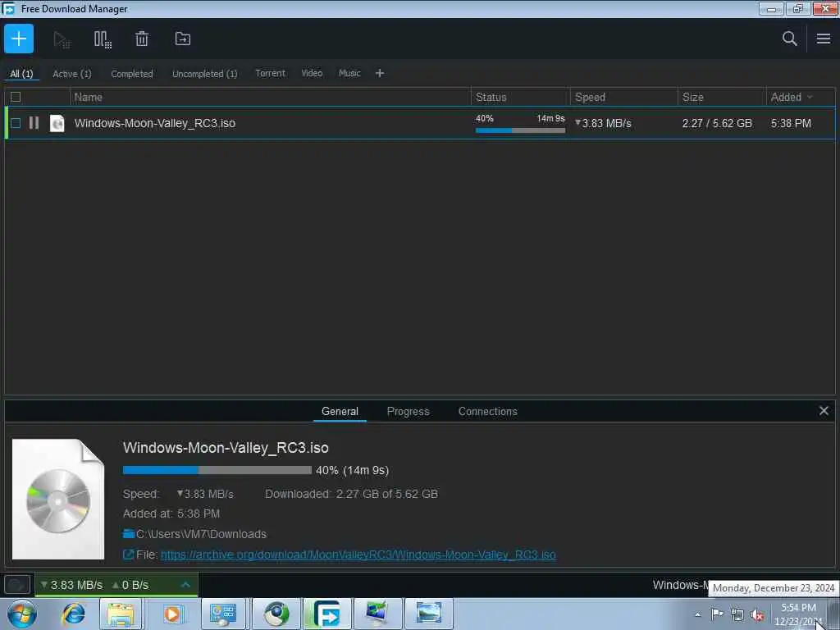Click the Free Download Manager taskbar icon
Viewport: 840px width, 630px height.
326,614
